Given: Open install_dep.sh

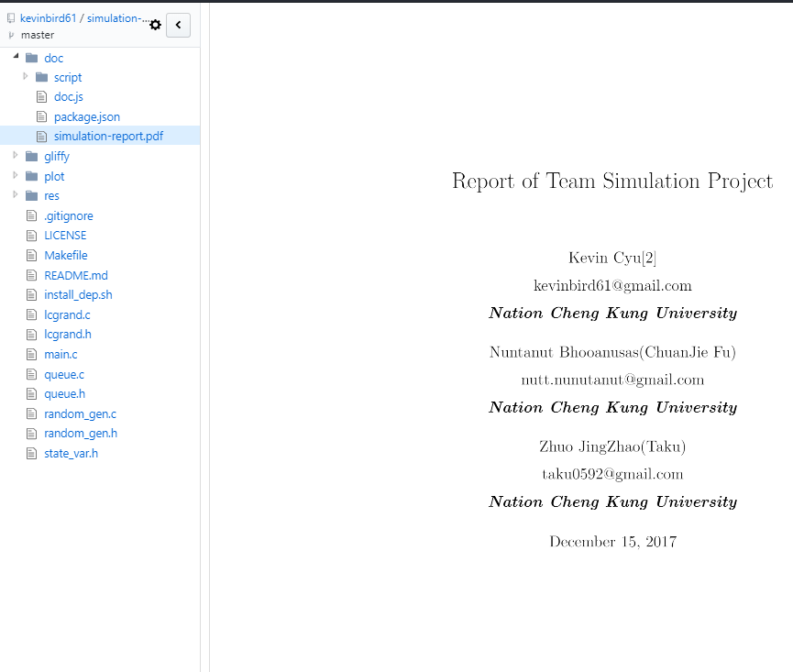Looking at the screenshot, I should [78, 295].
